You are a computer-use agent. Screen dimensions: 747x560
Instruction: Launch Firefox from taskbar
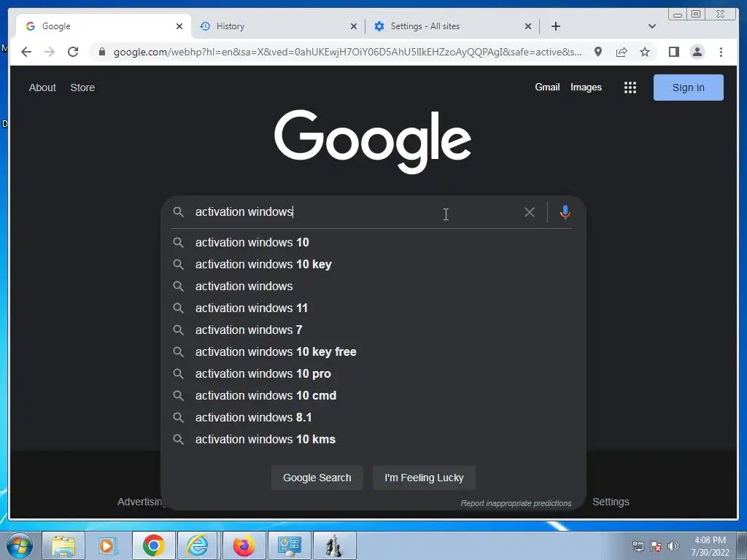(x=244, y=545)
